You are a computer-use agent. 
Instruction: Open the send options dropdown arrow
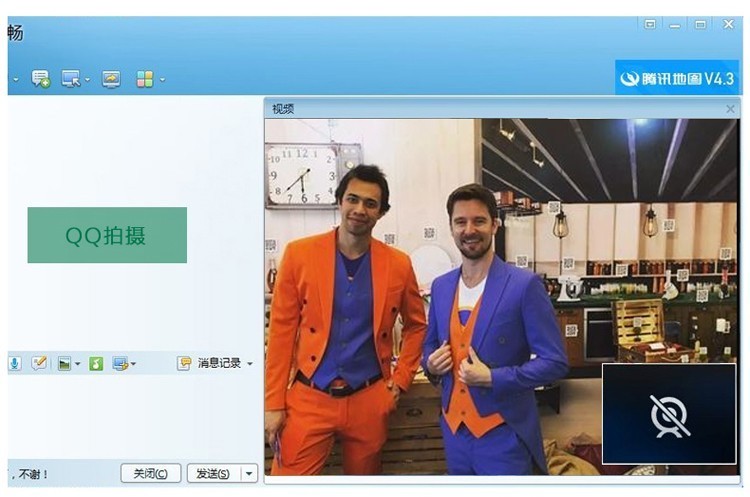(x=249, y=474)
